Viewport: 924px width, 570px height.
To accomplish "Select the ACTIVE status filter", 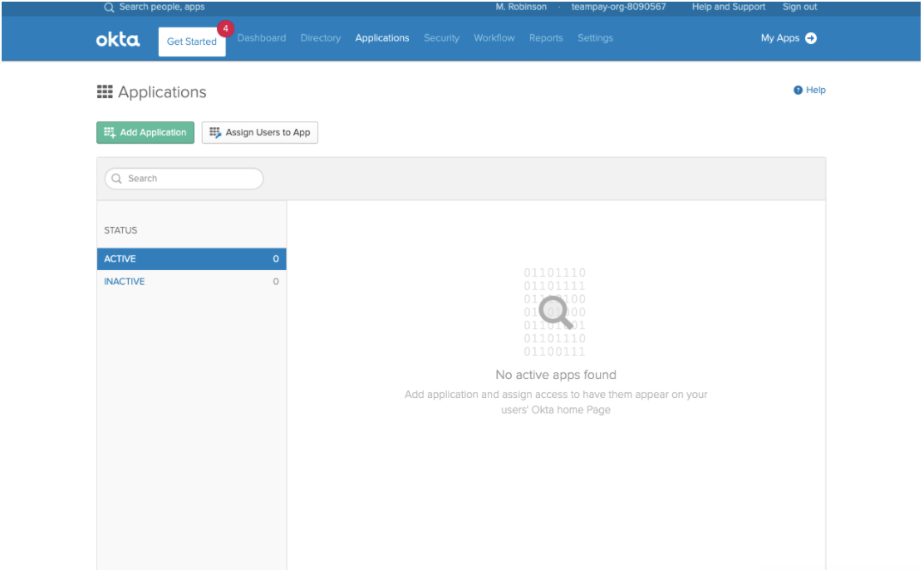I will [x=191, y=258].
